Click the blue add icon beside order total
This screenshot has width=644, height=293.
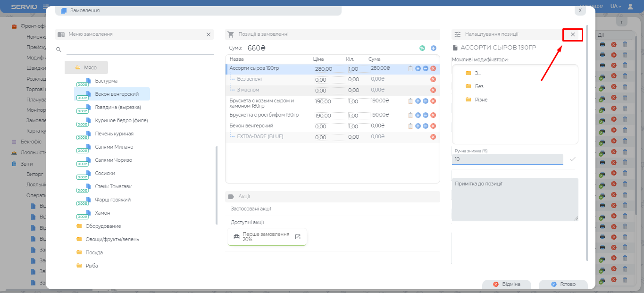click(x=434, y=48)
